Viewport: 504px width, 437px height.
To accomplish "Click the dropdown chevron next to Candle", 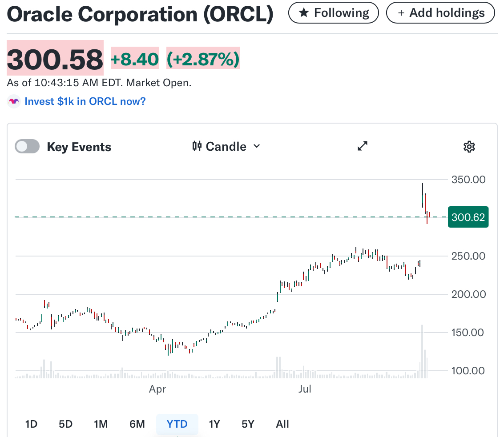I will (257, 146).
